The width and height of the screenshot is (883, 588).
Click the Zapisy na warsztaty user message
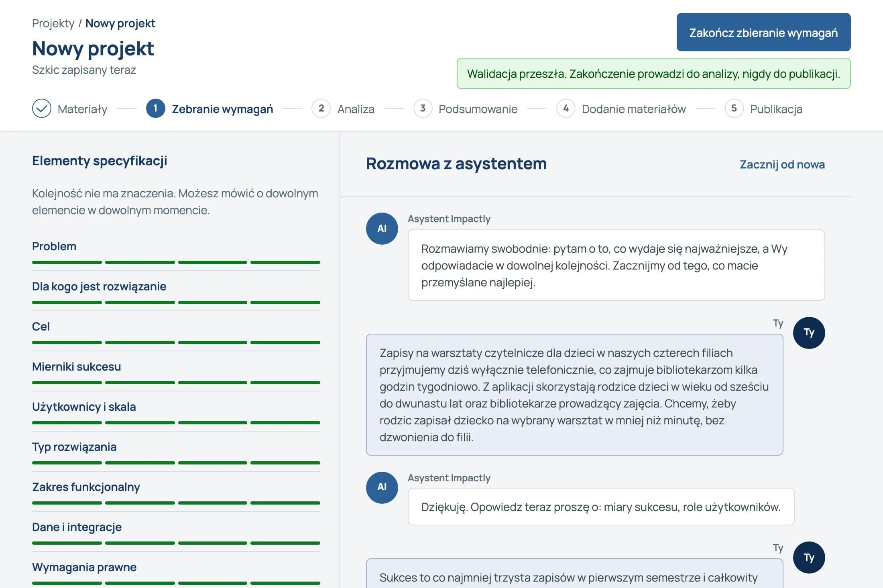574,395
